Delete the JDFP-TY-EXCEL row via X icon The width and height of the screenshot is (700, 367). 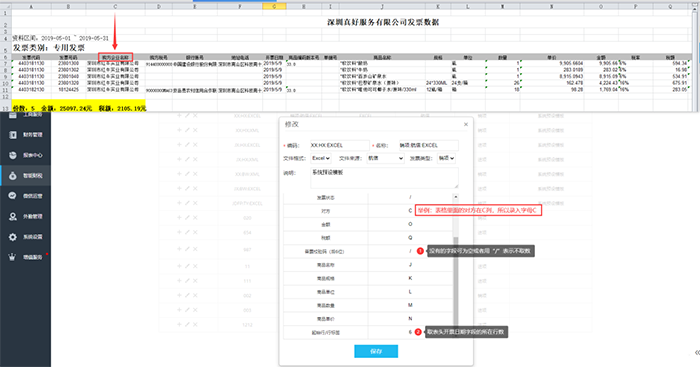click(195, 203)
